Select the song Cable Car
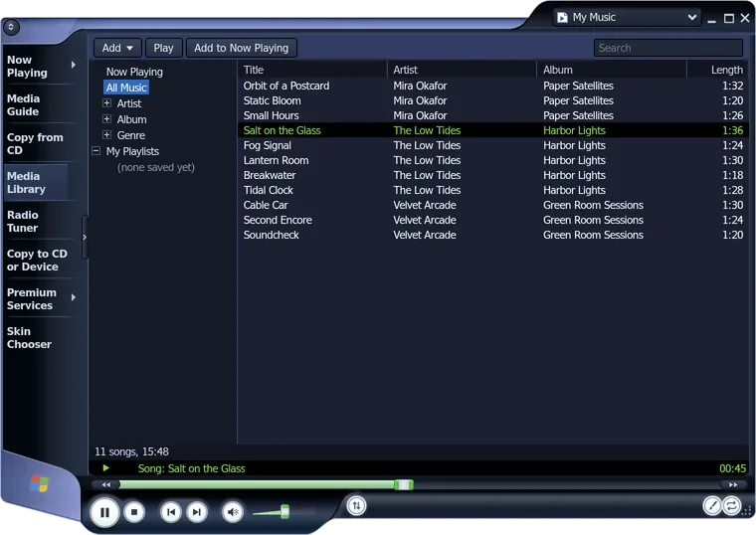 [x=492, y=205]
